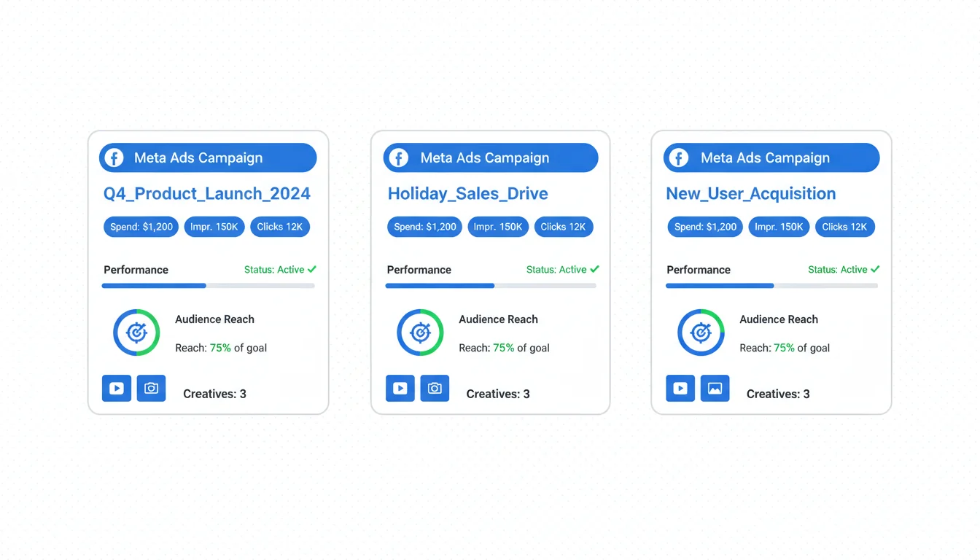Click performance progress bar on Q4_Product_Launch_2024 card
980x560 pixels.
pos(208,286)
